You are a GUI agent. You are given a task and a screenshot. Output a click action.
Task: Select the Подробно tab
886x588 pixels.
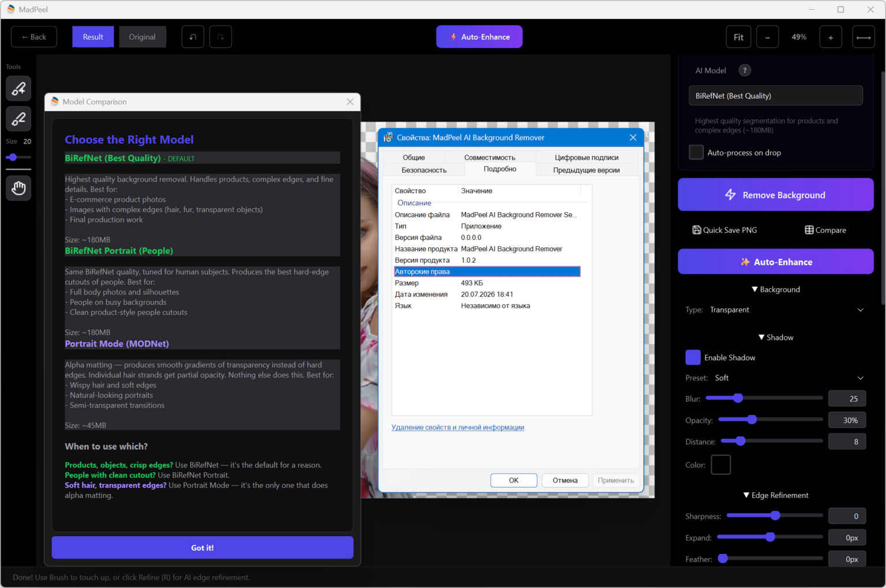tap(500, 169)
